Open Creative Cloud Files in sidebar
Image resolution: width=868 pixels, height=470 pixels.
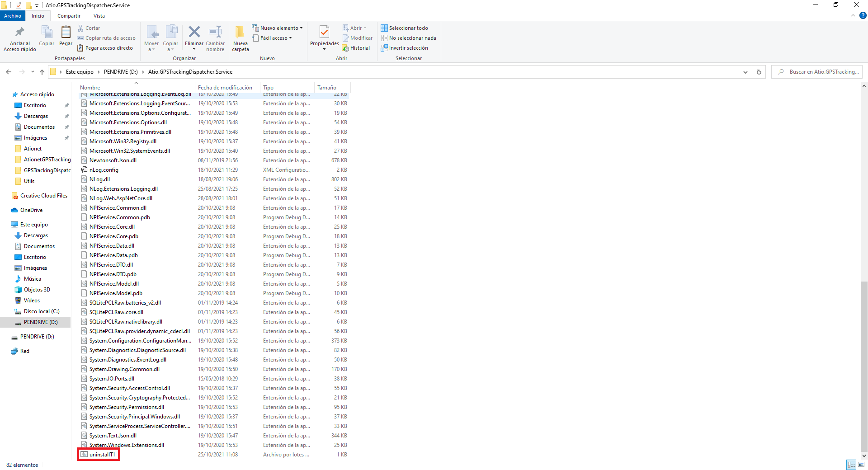tap(43, 196)
